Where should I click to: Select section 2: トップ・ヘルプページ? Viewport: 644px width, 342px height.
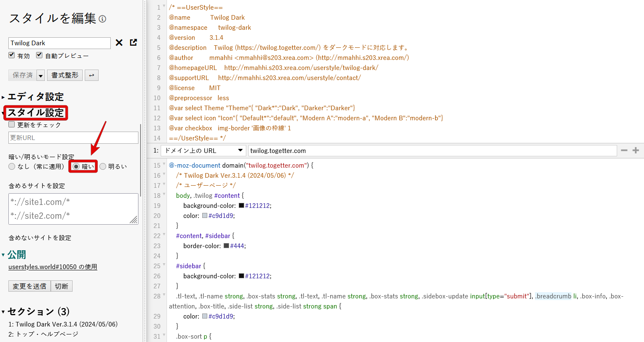click(43, 334)
